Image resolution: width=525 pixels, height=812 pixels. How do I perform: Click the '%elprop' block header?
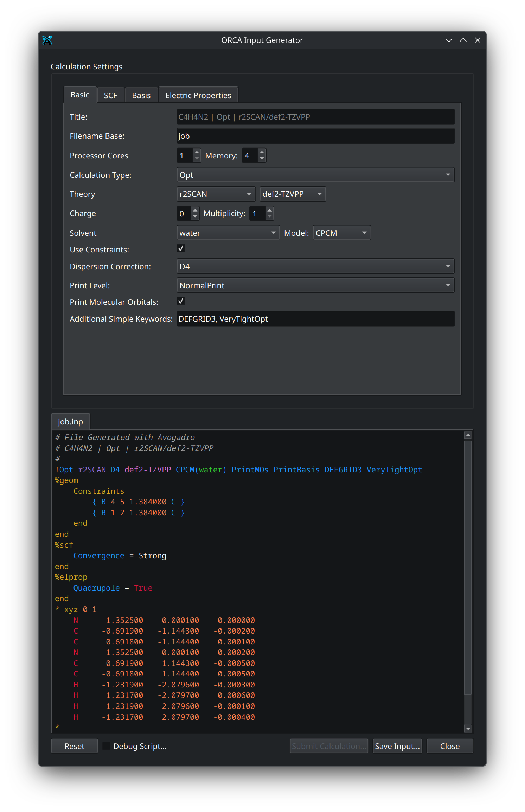(71, 577)
